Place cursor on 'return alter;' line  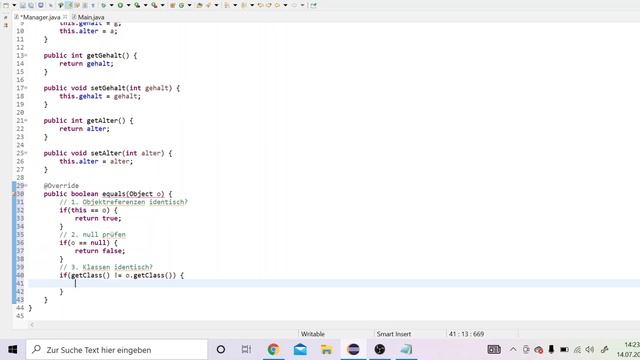84,129
